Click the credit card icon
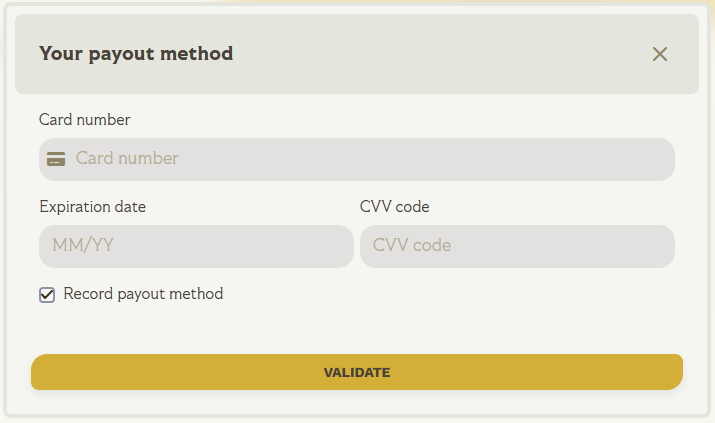This screenshot has width=715, height=423. click(x=56, y=159)
